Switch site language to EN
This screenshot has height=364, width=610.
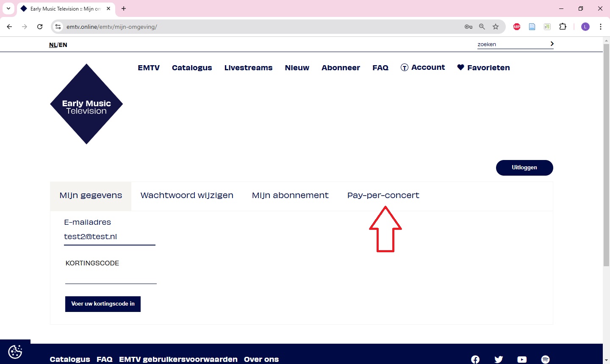tap(63, 45)
